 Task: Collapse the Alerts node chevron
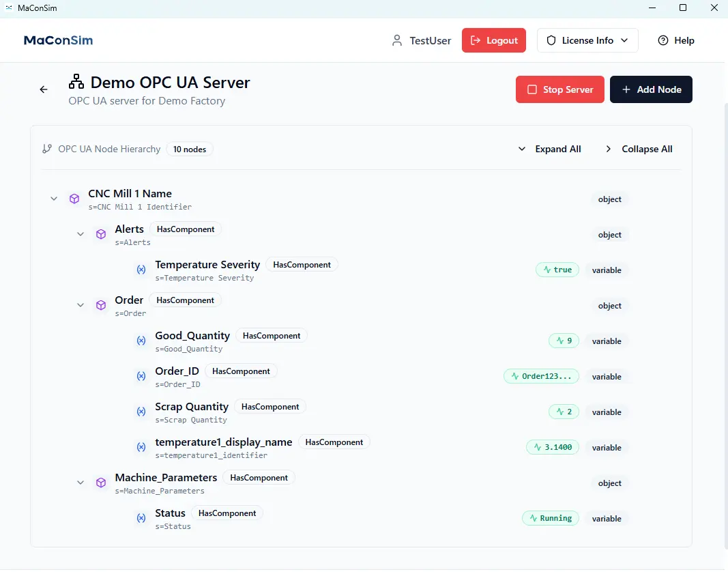pyautogui.click(x=81, y=234)
